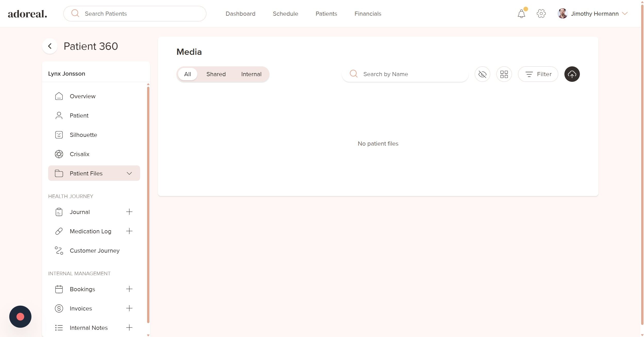Viewport: 644px width, 337px height.
Task: Open Customer Journey link
Action: (94, 251)
